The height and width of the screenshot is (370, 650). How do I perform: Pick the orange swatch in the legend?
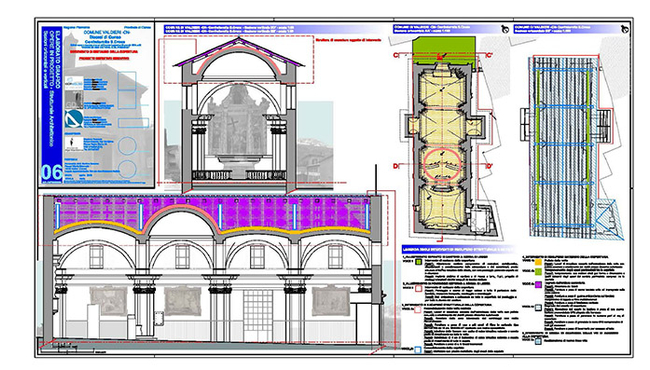click(x=538, y=262)
